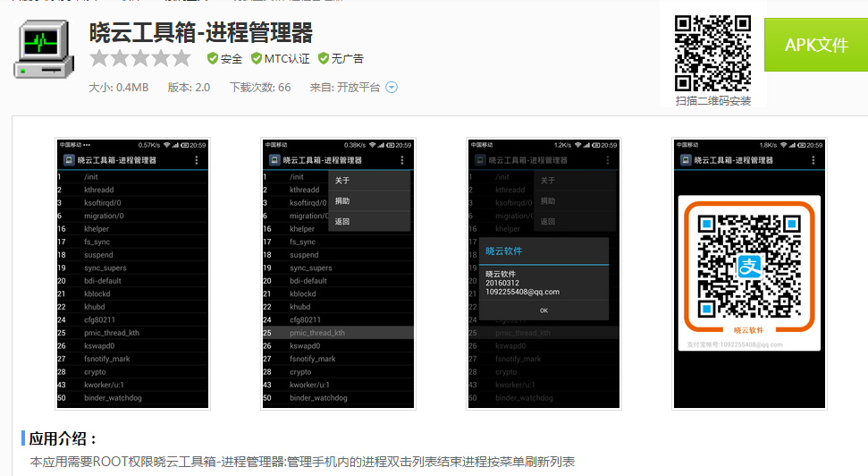Click the 版本: 2.0 text
The height and width of the screenshot is (476, 868).
tap(189, 88)
